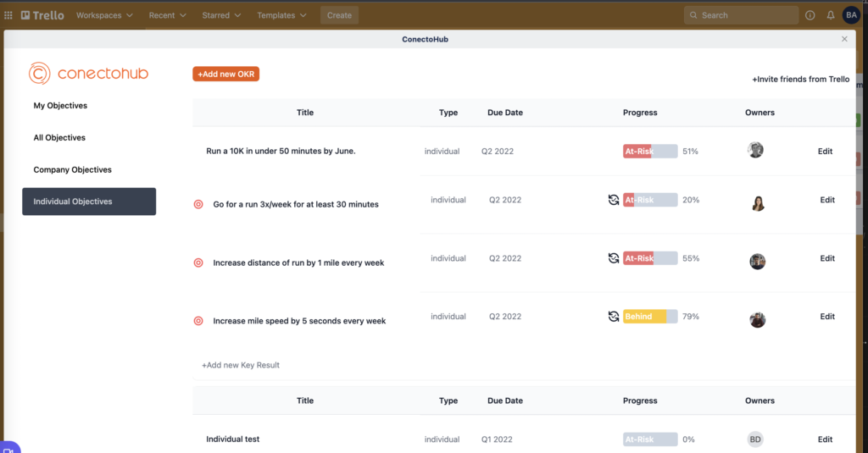Click the Behind progress bar at 79%
The height and width of the screenshot is (453, 868).
click(650, 317)
